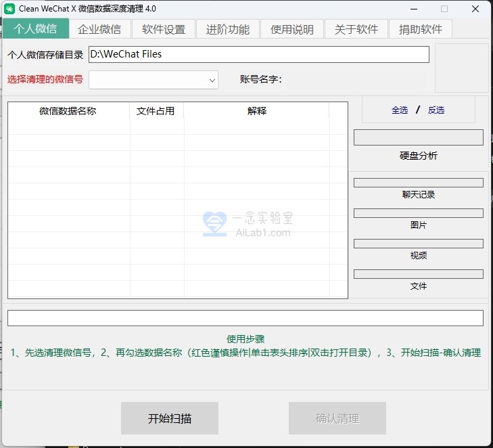Switch to the 个人微信 tab
The width and height of the screenshot is (493, 448).
click(36, 28)
